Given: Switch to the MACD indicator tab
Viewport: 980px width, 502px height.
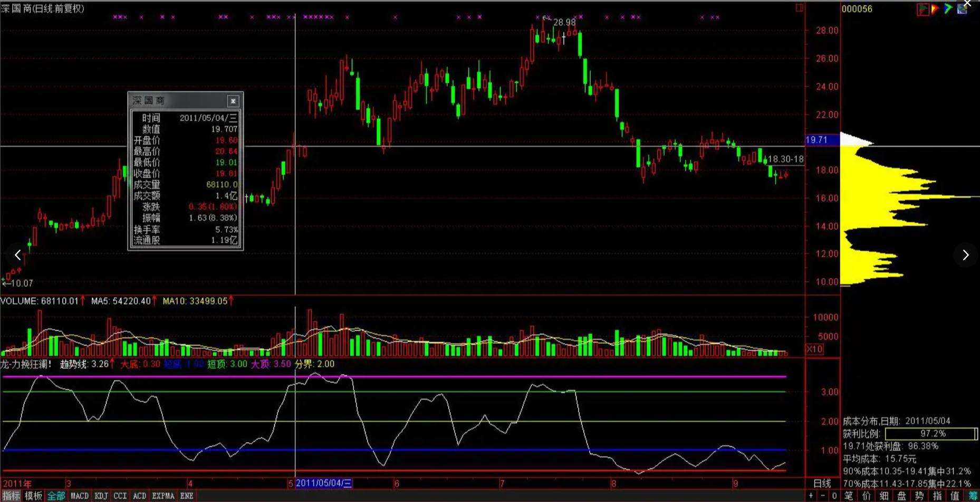Looking at the screenshot, I should pos(80,496).
